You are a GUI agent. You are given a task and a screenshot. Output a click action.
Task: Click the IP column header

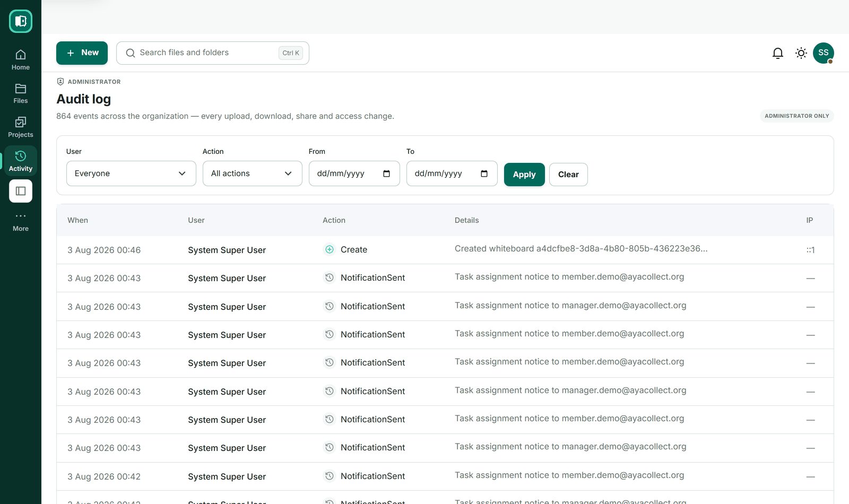tap(810, 220)
